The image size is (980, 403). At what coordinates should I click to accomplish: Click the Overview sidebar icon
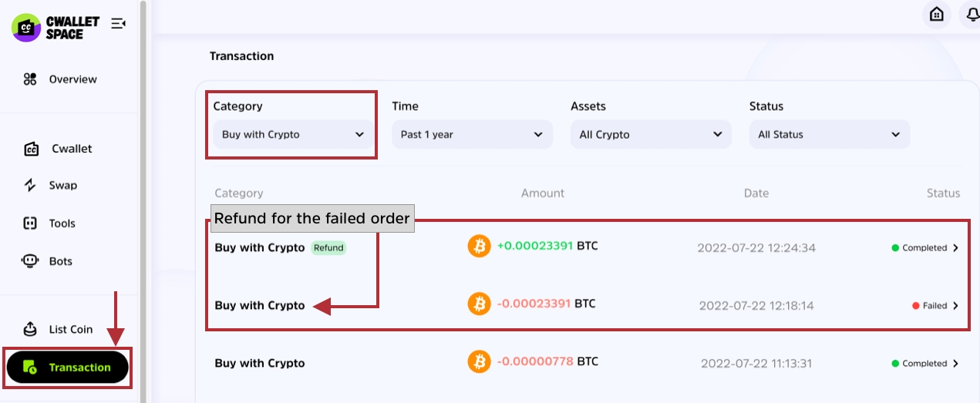[30, 79]
